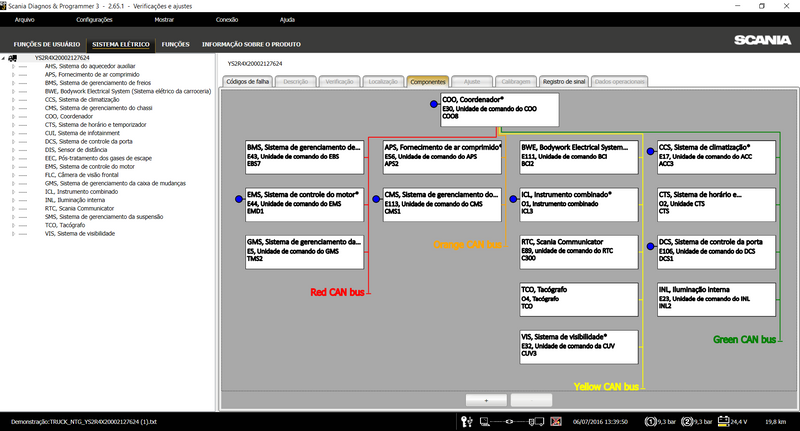Click the vehicle icon in status bar connection

(x=536, y=421)
